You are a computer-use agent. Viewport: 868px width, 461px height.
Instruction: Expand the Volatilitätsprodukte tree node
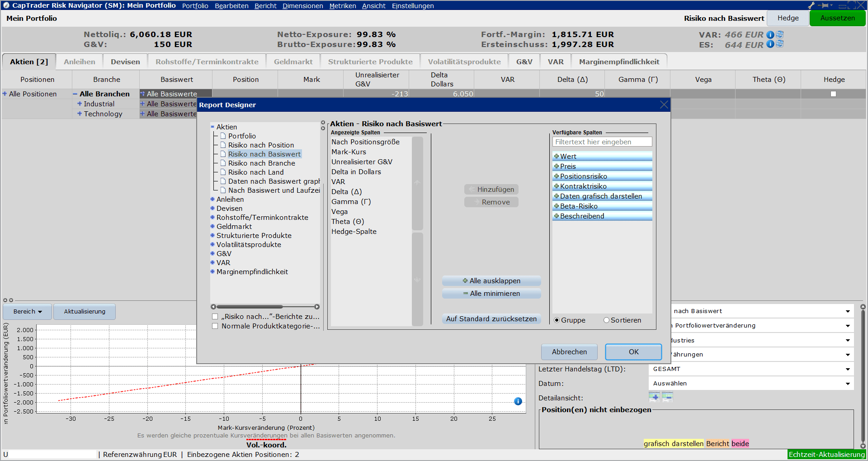212,244
